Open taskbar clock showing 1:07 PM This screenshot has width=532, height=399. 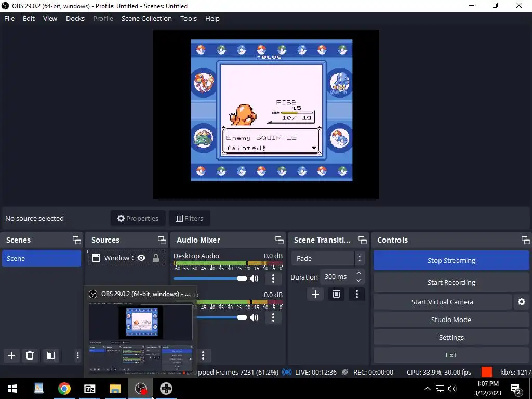[x=487, y=389]
